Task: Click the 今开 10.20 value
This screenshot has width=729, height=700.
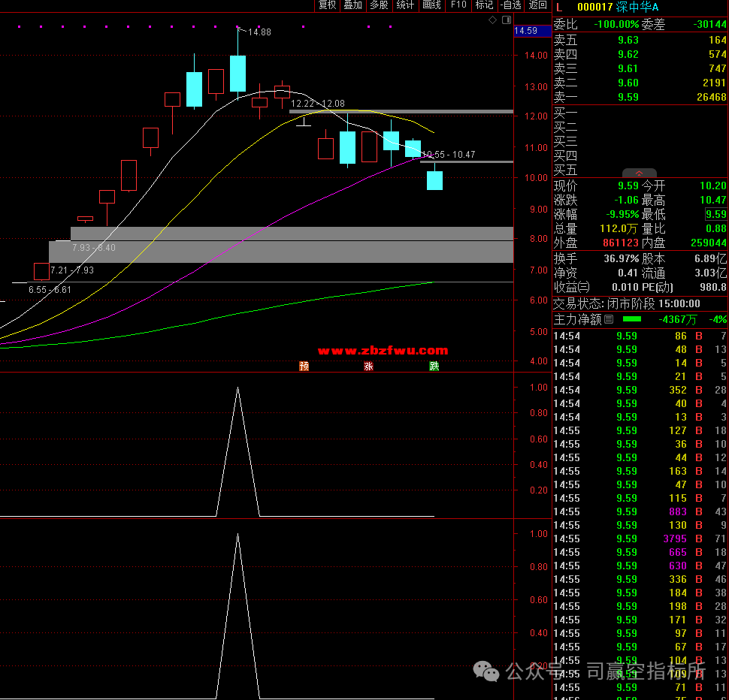Action: 712,186
